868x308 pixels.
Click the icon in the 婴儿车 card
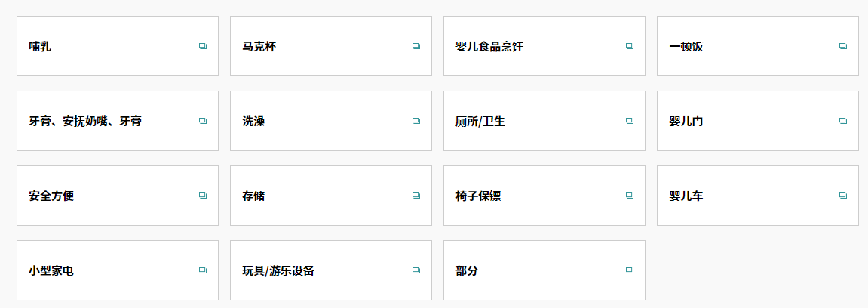[843, 196]
